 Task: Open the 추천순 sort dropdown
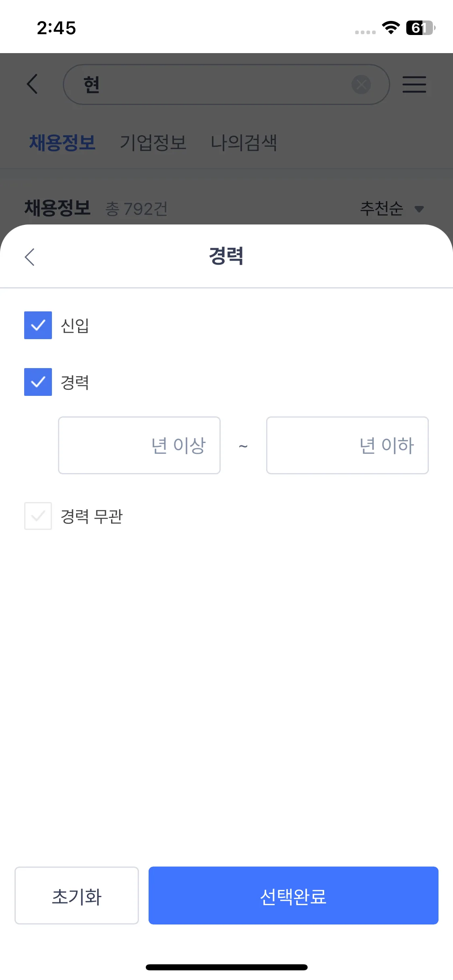[x=382, y=208]
